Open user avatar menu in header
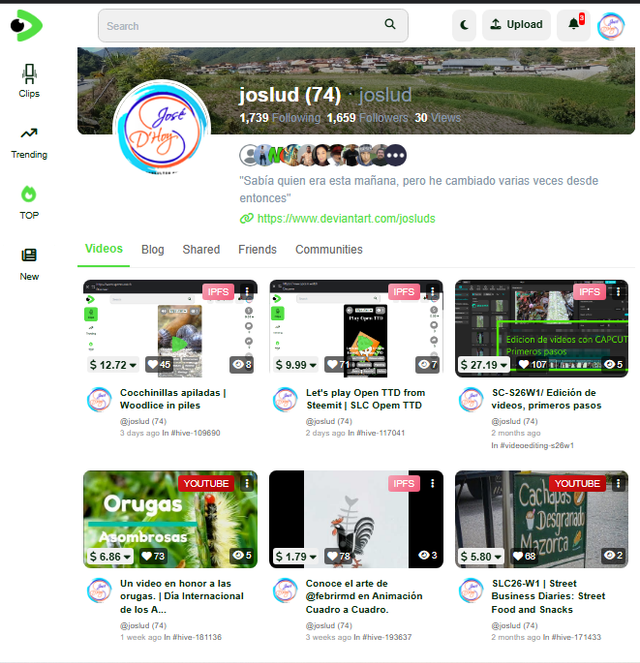Viewport: 640px width, 663px height. click(x=610, y=26)
